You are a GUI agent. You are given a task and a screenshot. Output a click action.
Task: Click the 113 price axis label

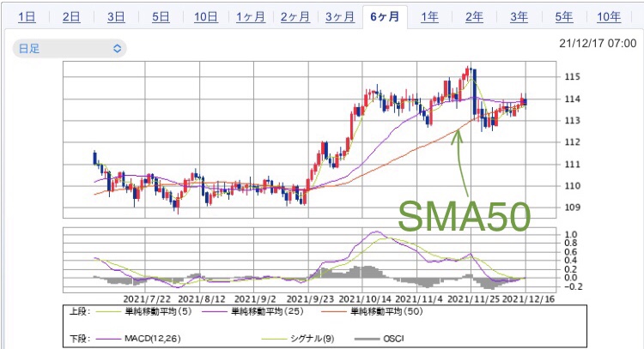coord(572,121)
